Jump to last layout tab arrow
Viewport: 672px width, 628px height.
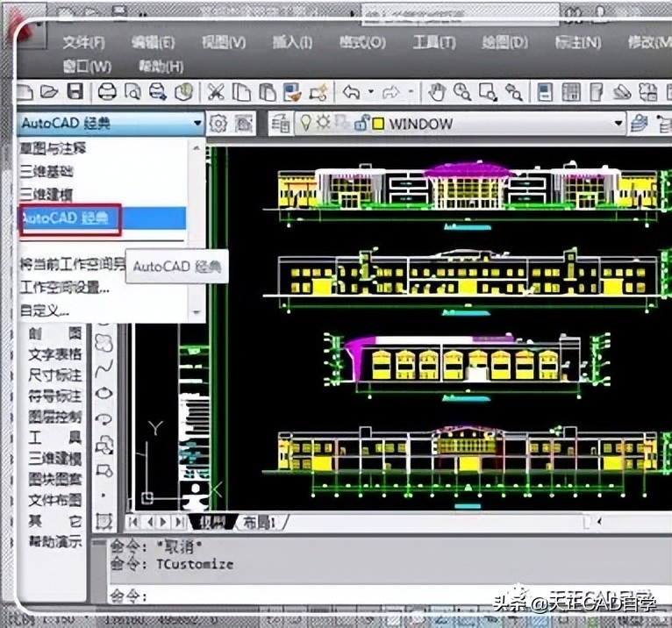(180, 522)
